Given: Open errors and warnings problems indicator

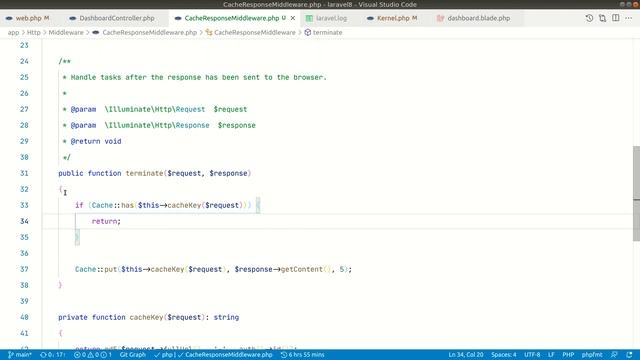Looking at the screenshot, I should click(93, 355).
